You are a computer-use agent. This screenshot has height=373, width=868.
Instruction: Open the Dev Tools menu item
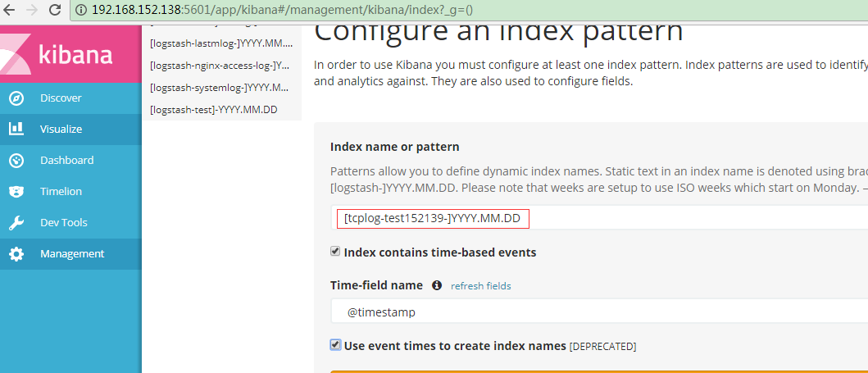(70, 223)
